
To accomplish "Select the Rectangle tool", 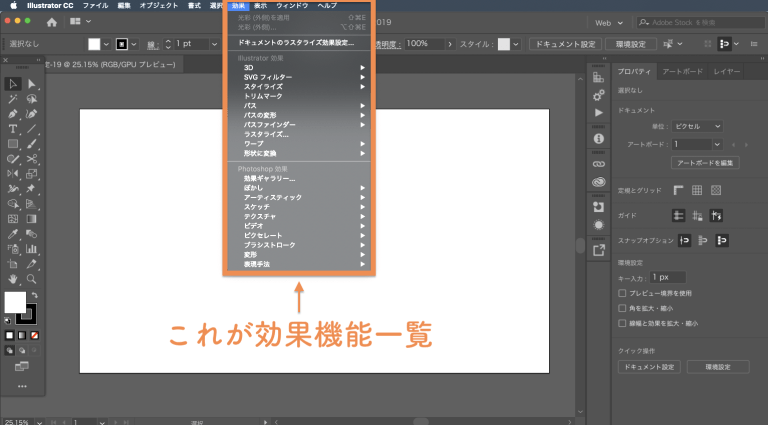I will 13,144.
